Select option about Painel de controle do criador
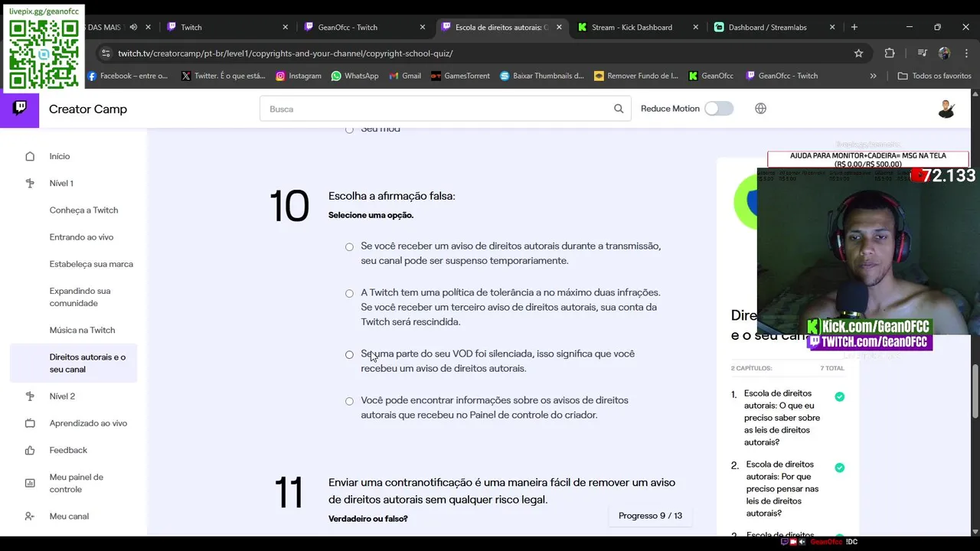This screenshot has height=551, width=980. point(349,401)
